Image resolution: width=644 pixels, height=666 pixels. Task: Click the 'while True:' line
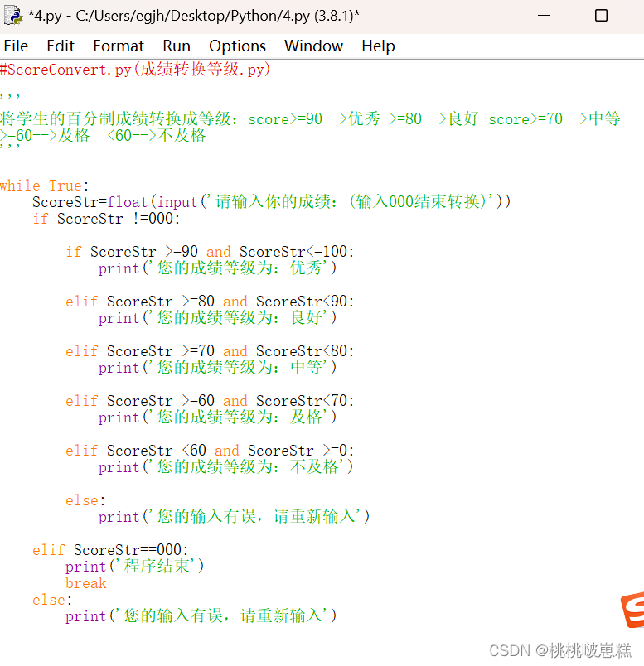click(x=44, y=186)
